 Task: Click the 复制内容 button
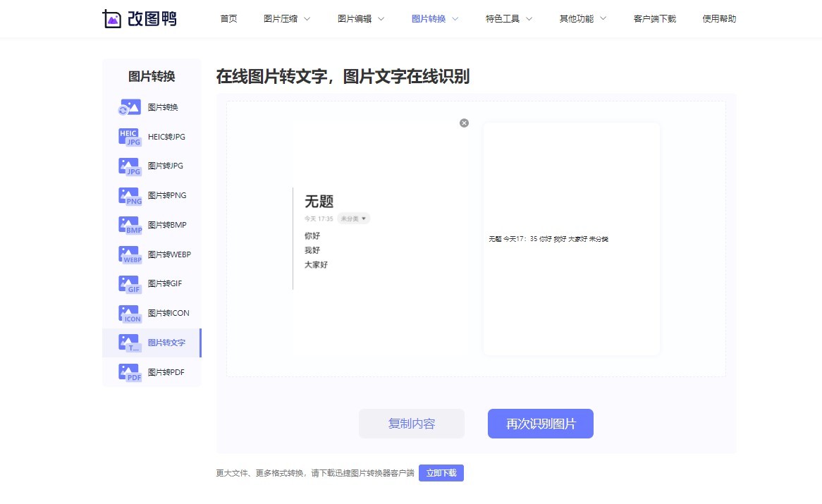click(411, 424)
